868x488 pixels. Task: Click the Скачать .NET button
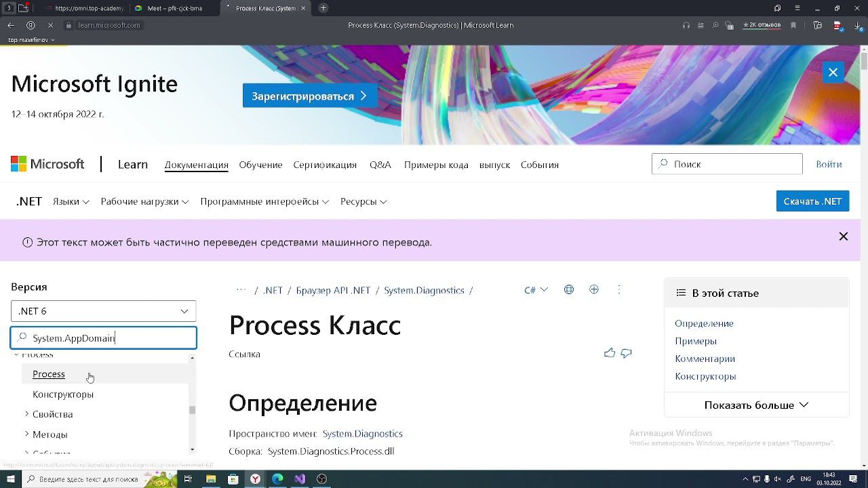click(x=813, y=201)
